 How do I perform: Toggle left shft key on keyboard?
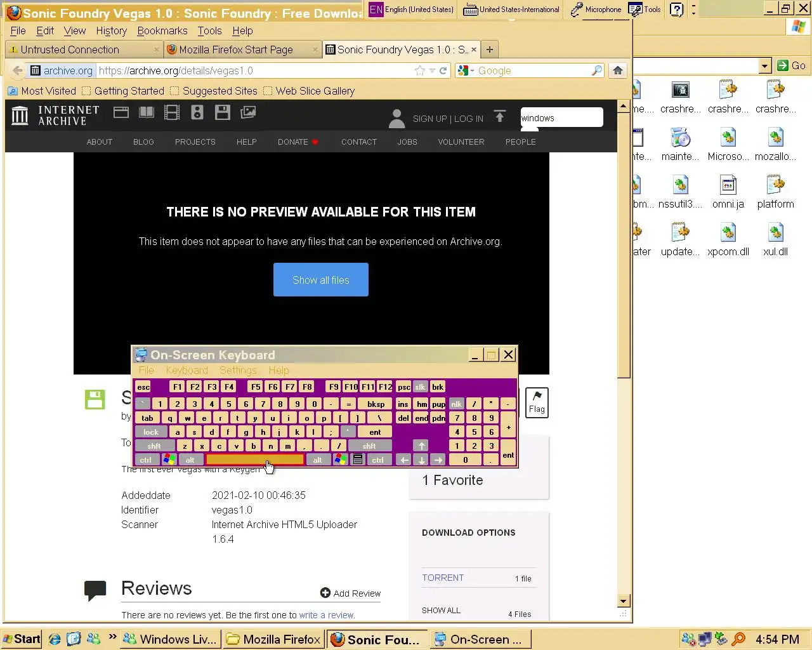pyautogui.click(x=154, y=446)
